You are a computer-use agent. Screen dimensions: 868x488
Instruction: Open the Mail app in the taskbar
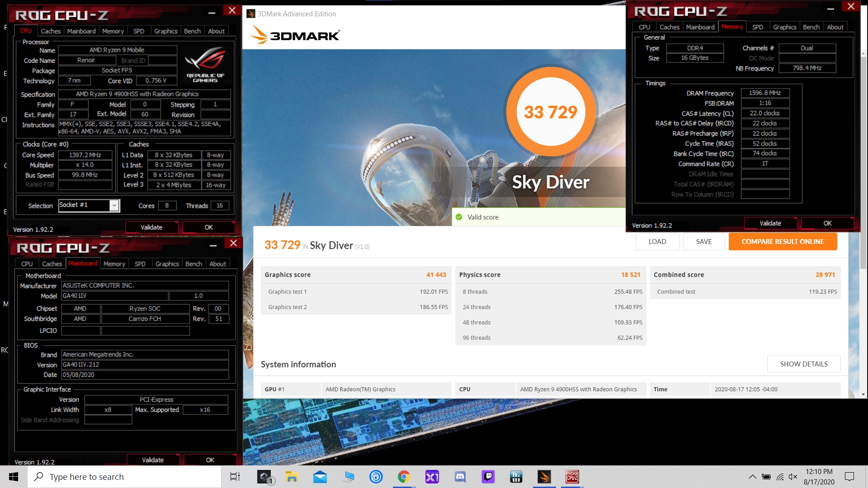tap(320, 477)
